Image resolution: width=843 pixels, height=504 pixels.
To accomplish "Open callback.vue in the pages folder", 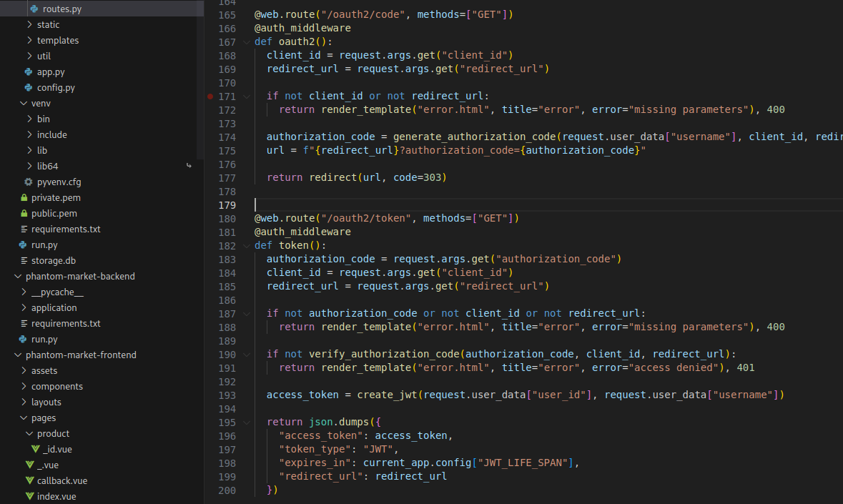I will pyautogui.click(x=61, y=481).
